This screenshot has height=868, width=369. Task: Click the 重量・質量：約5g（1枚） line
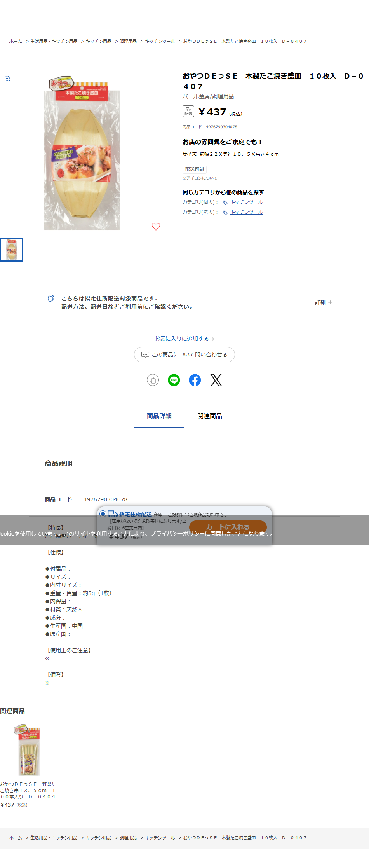tap(78, 593)
